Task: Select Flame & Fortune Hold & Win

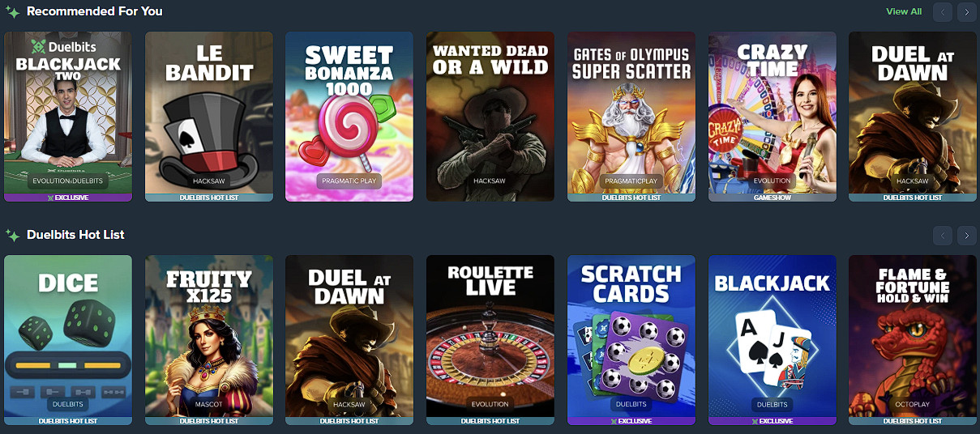Action: click(x=913, y=340)
